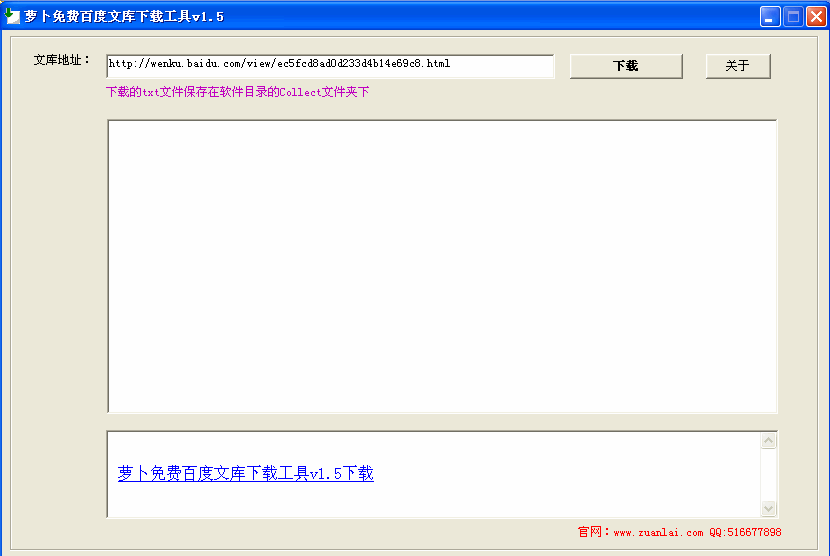Click the 下载 download button
Screen dimensions: 830x556
coord(626,66)
